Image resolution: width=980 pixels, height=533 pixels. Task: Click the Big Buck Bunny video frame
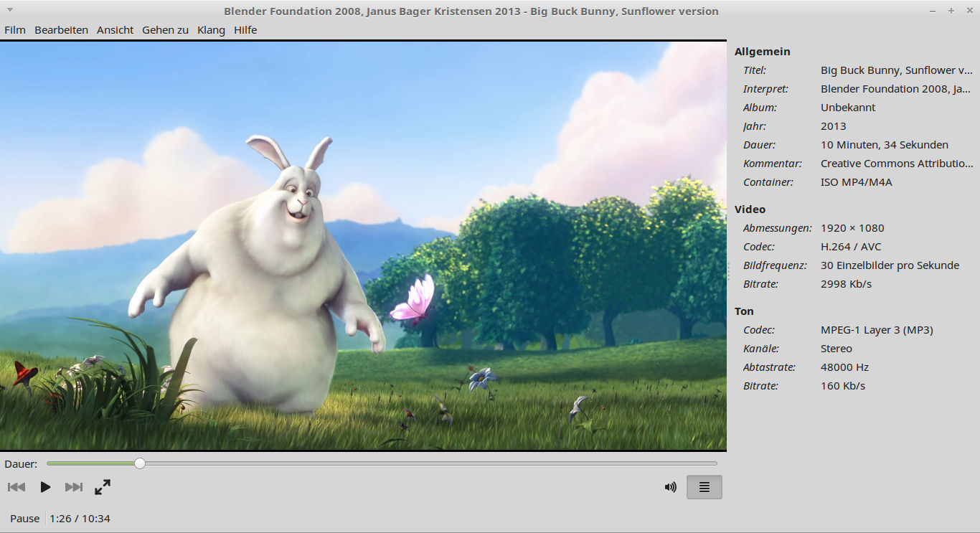pyautogui.click(x=363, y=245)
